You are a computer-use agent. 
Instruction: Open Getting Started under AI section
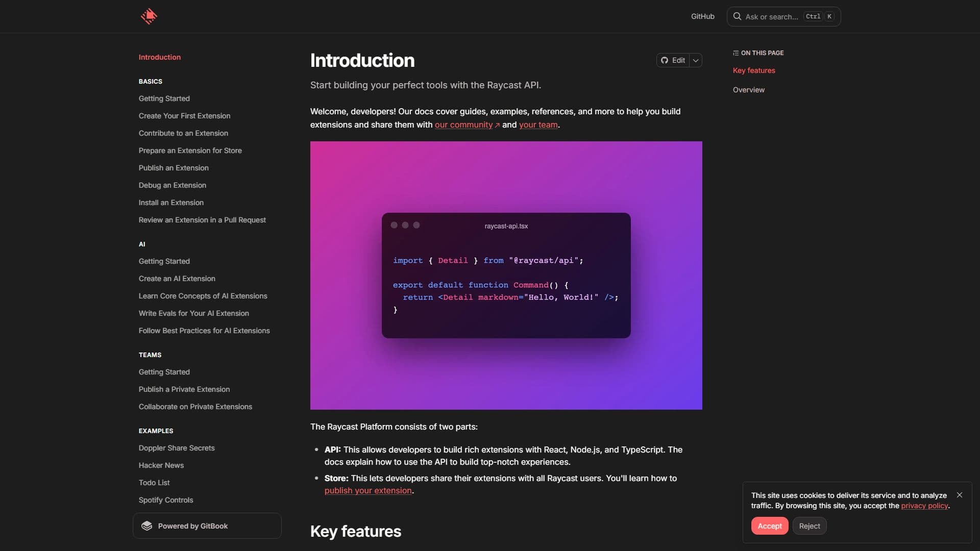164,261
